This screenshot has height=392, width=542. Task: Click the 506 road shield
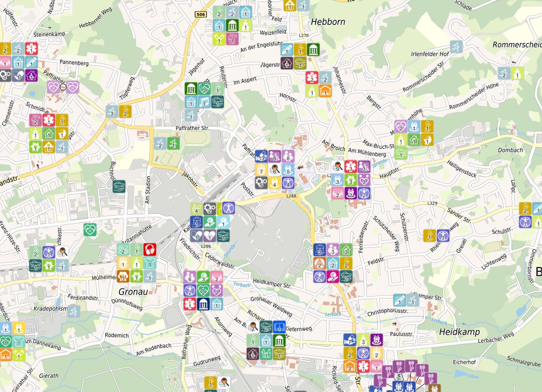(x=201, y=14)
